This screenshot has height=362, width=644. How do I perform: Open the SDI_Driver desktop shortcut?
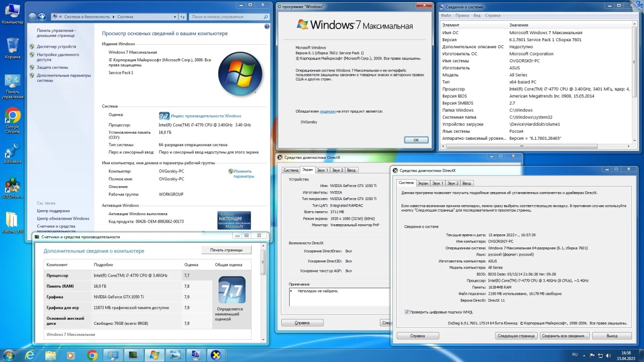click(13, 189)
